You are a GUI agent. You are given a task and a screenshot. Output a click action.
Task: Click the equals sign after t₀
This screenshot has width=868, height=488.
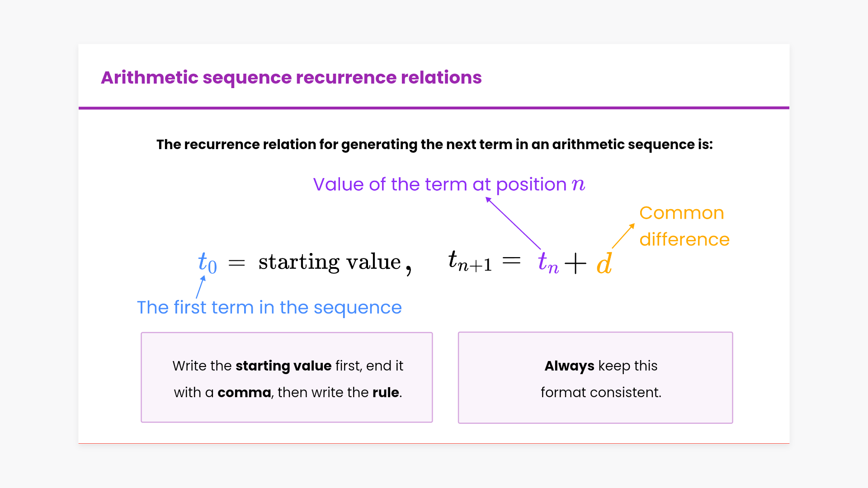click(x=236, y=263)
